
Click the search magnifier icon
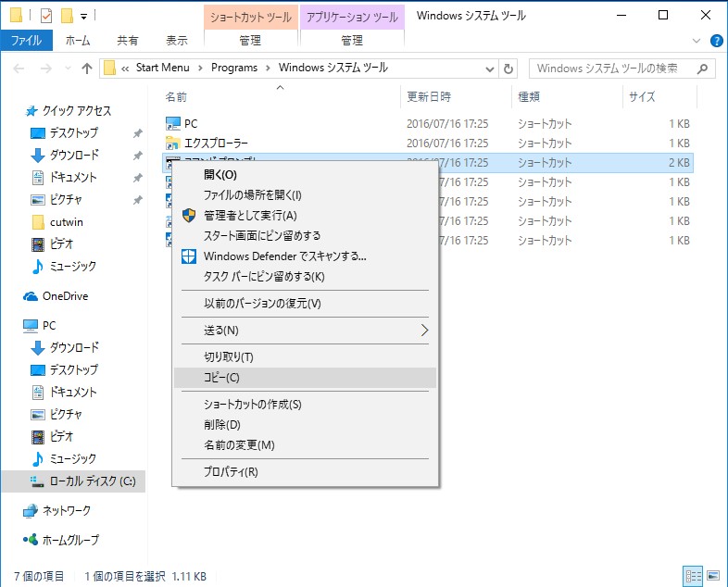click(x=702, y=69)
